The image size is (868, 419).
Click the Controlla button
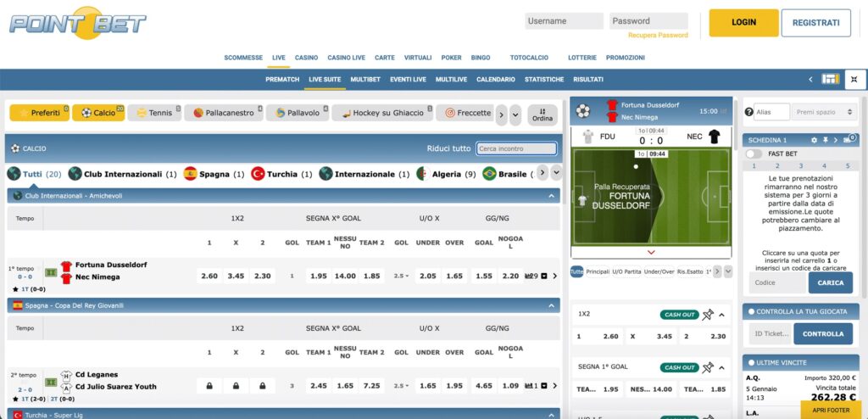click(x=822, y=333)
